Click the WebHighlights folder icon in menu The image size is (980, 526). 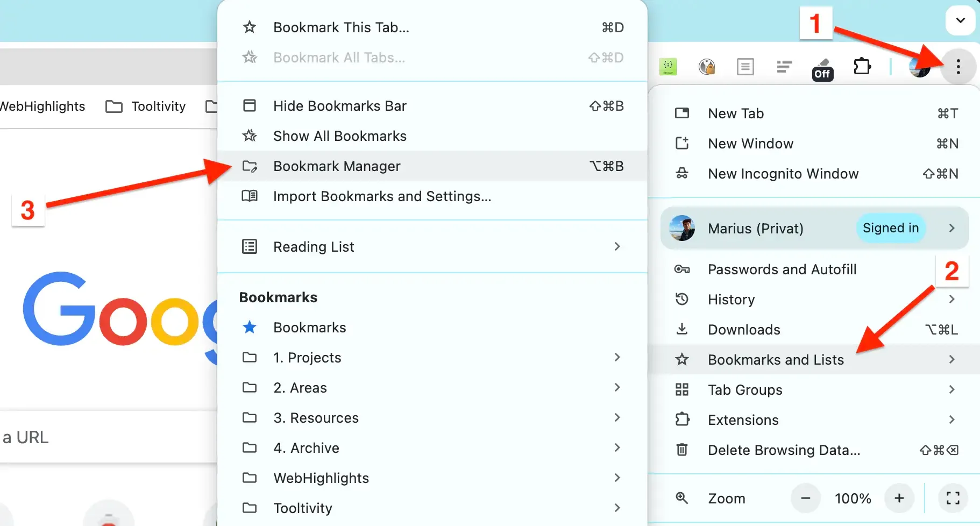pyautogui.click(x=250, y=478)
